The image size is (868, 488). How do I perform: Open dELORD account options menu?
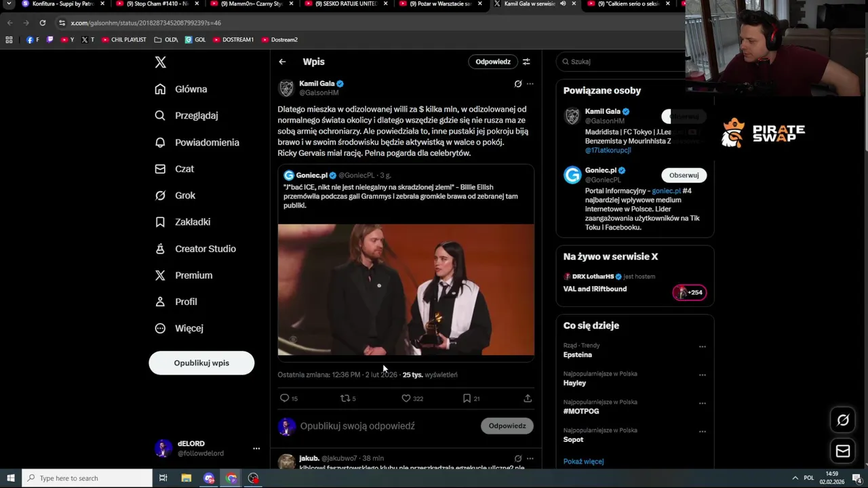256,449
